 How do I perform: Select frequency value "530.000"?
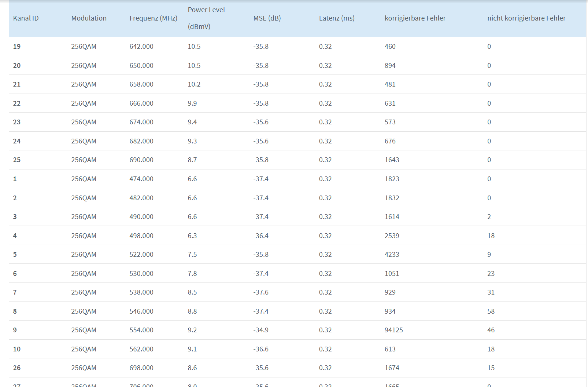pyautogui.click(x=141, y=274)
